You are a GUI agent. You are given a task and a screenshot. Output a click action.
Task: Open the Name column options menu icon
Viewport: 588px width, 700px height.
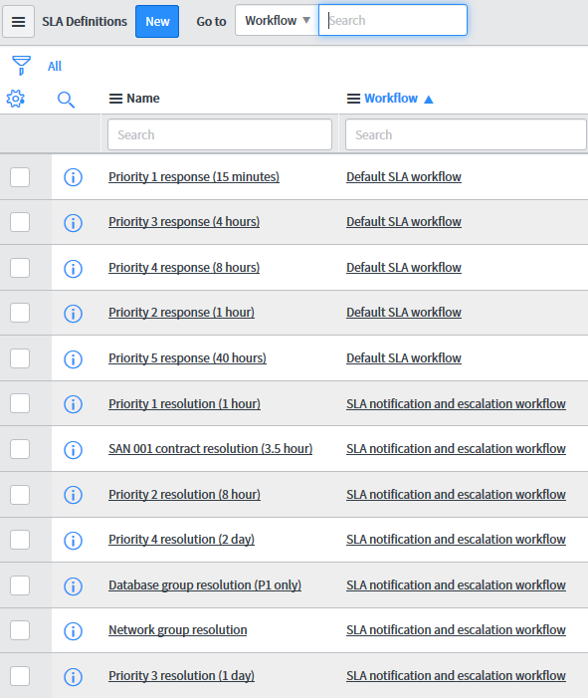click(x=116, y=99)
